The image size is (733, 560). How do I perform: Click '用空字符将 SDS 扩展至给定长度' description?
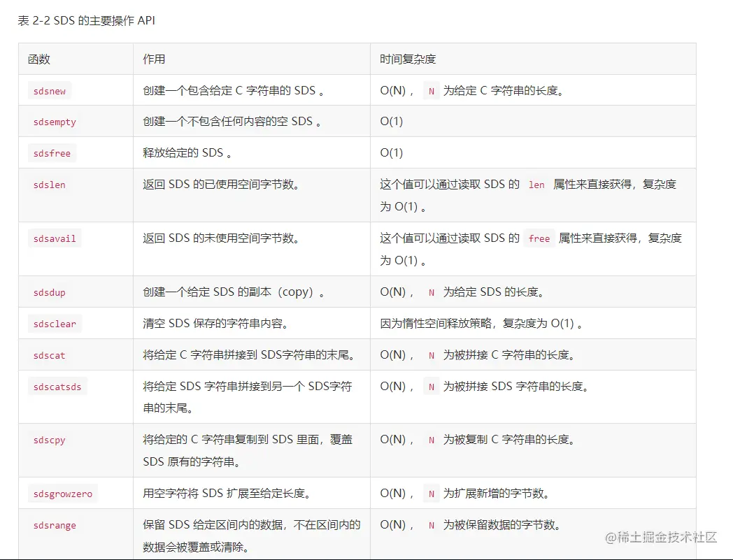(227, 494)
